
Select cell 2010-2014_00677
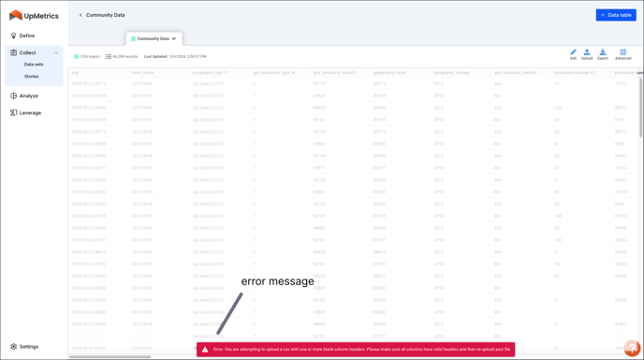click(89, 168)
